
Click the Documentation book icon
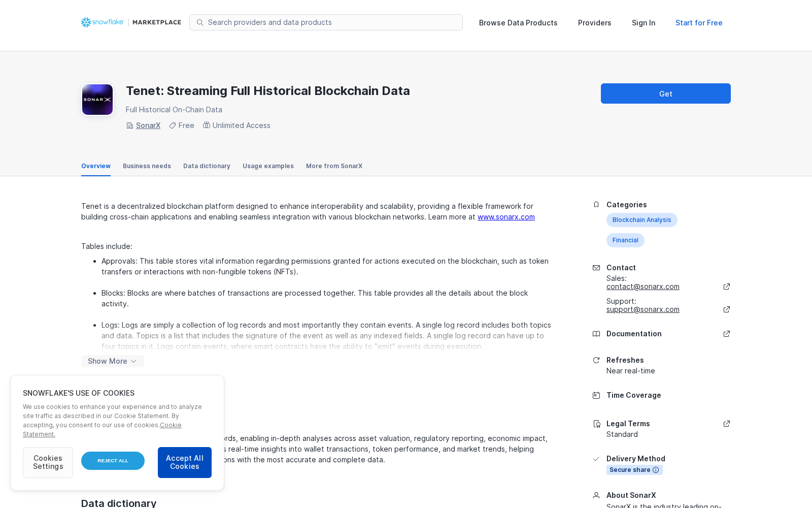pos(596,334)
